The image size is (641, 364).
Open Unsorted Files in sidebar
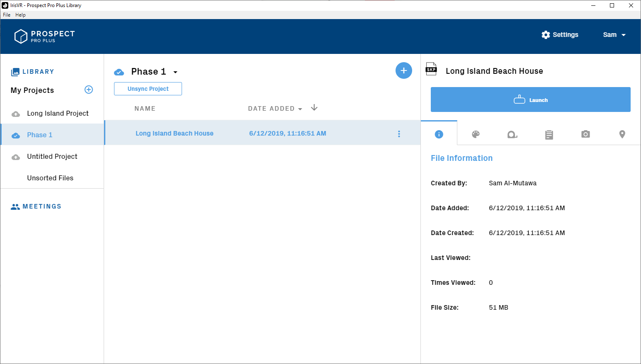[52, 178]
